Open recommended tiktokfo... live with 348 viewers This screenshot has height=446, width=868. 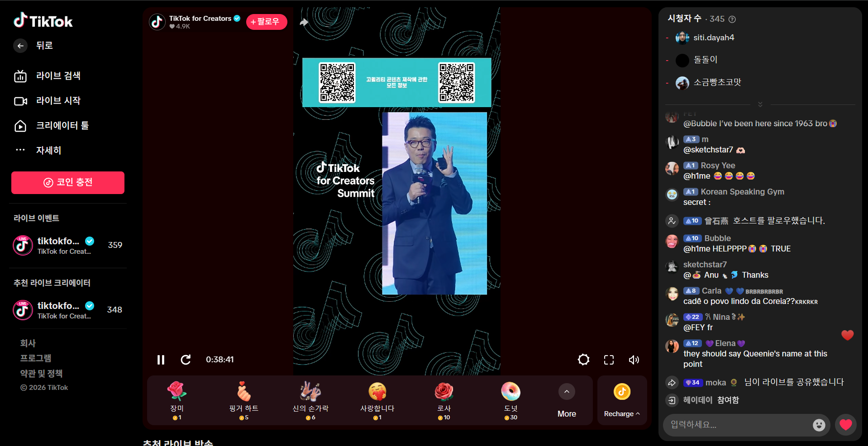click(68, 310)
